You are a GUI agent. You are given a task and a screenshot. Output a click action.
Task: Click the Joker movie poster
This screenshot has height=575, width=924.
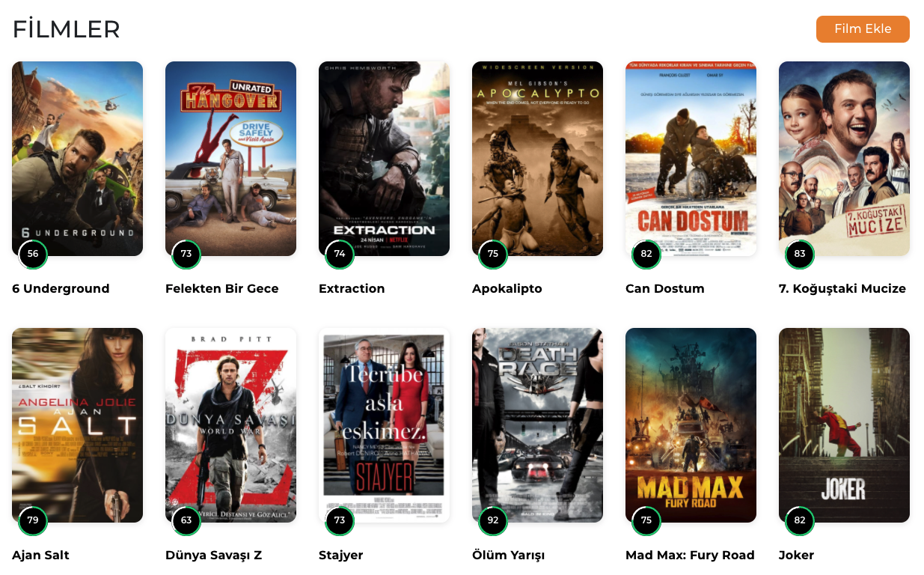point(844,425)
